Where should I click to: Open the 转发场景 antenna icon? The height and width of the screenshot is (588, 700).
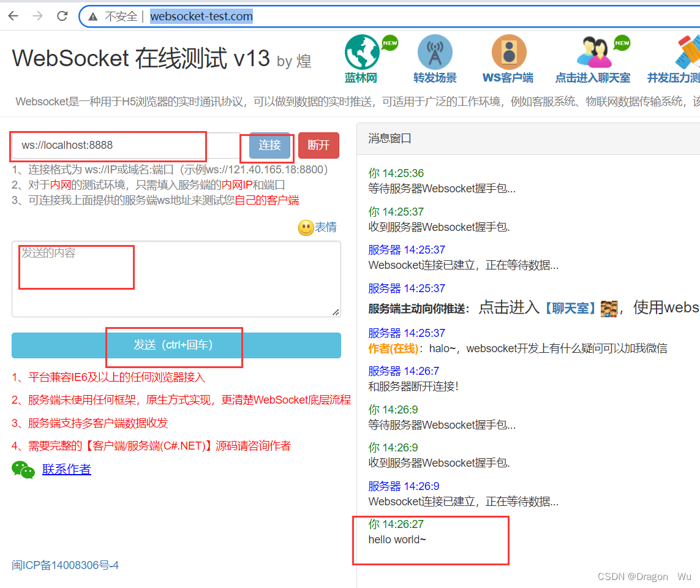[x=435, y=52]
